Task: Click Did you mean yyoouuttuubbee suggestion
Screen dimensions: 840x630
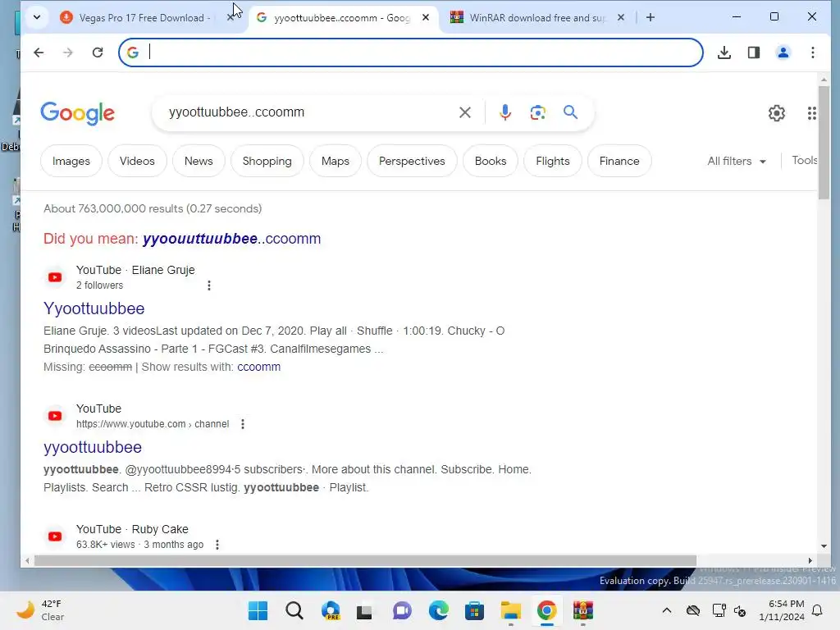Action: [231, 239]
